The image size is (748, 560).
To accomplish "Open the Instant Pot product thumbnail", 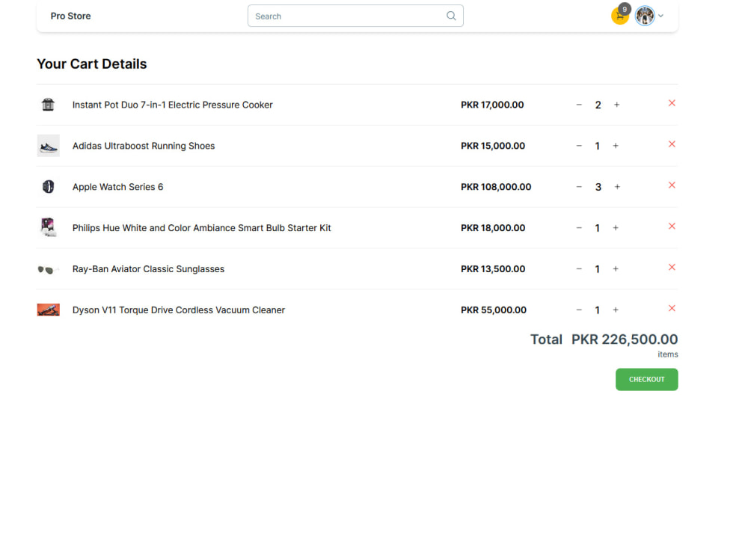I will [x=48, y=105].
